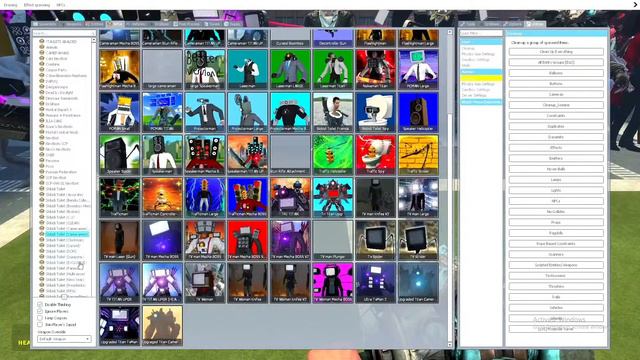Click the Props cleanup button
The width and height of the screenshot is (640, 360).
[x=556, y=222]
